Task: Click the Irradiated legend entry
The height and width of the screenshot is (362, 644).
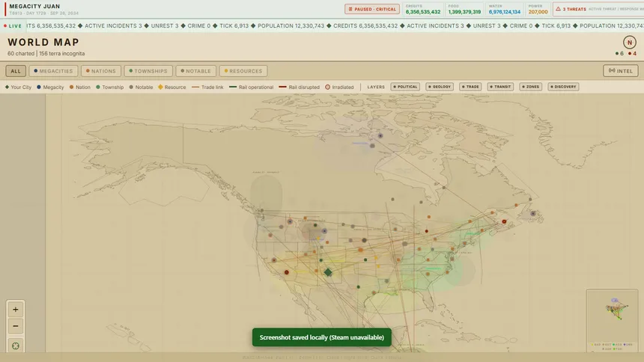Action: point(340,87)
